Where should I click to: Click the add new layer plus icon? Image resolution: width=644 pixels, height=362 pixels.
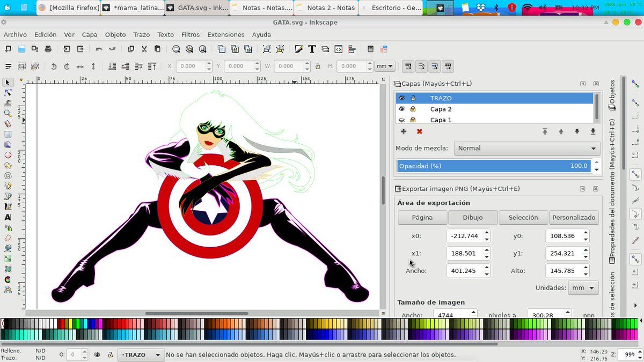[x=404, y=131]
